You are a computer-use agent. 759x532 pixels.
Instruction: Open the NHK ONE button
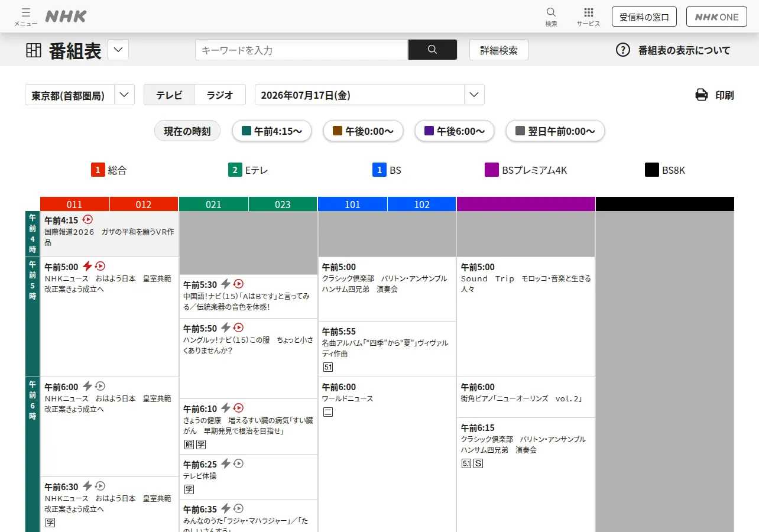click(716, 17)
